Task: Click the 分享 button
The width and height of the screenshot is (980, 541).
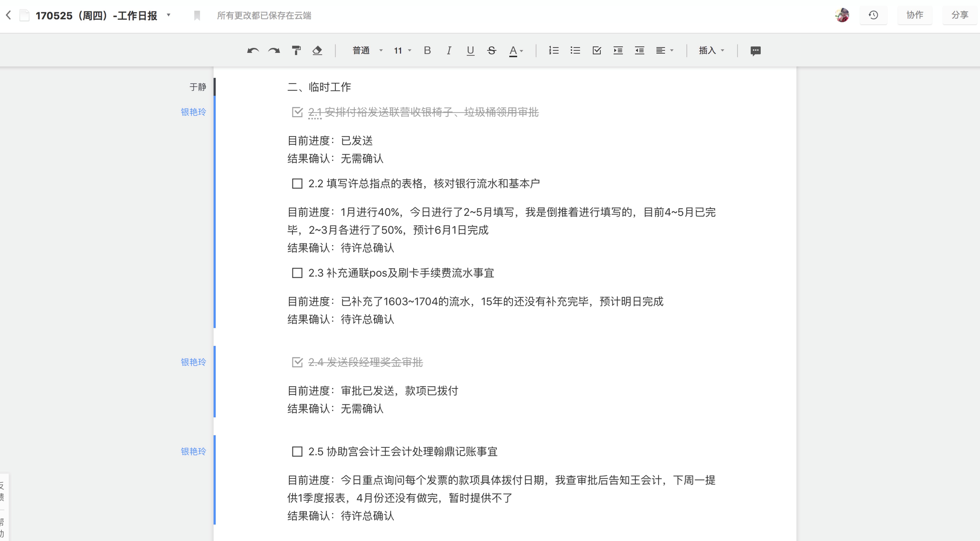Action: tap(959, 15)
